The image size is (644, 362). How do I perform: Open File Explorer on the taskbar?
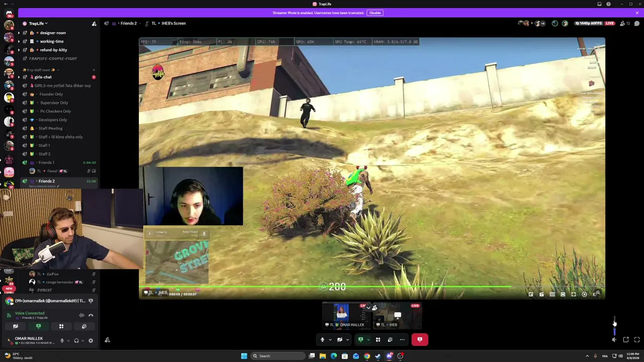323,356
